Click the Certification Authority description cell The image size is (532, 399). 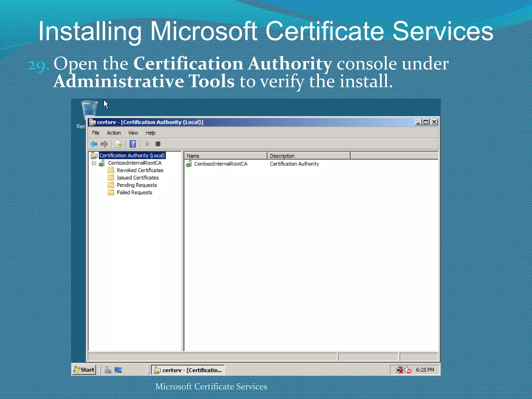point(294,164)
